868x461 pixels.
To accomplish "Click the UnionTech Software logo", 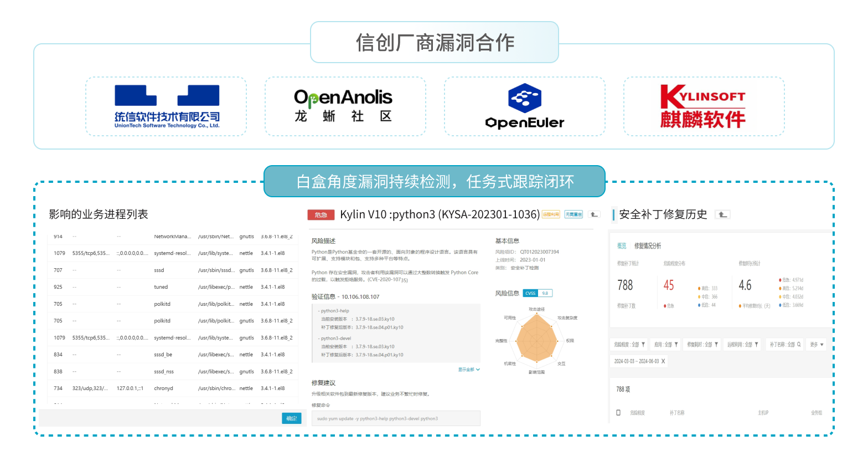I will coord(167,106).
